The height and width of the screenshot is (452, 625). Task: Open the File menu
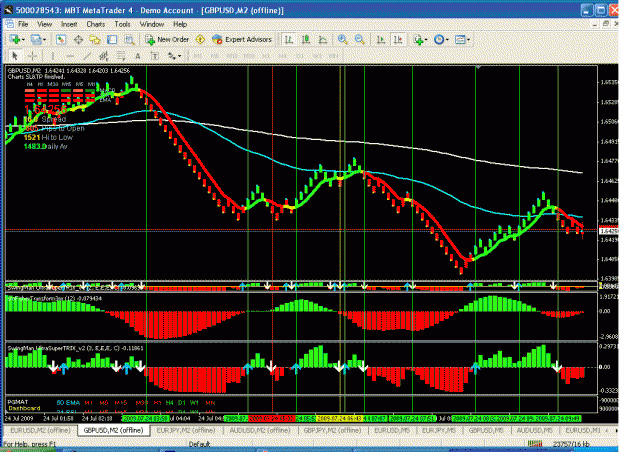point(23,24)
